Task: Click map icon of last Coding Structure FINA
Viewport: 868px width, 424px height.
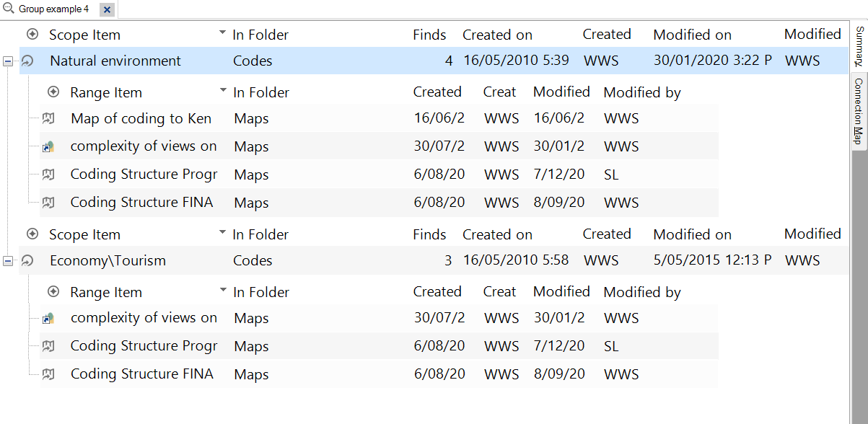Action: 48,374
